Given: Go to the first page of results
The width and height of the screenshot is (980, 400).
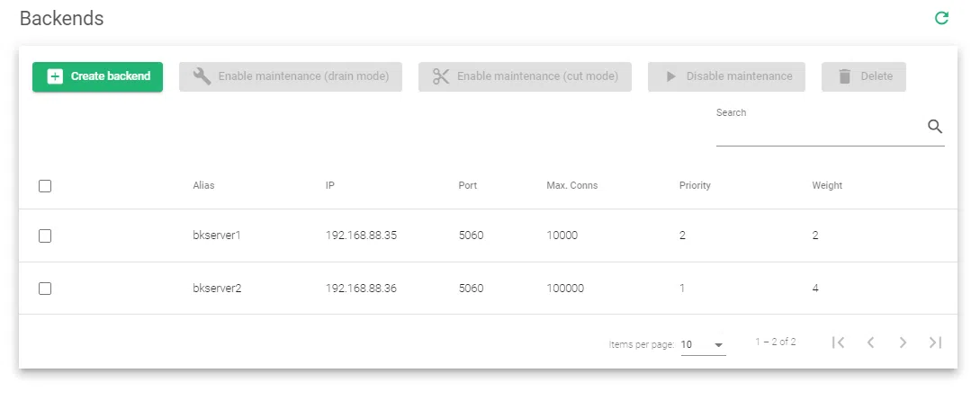Looking at the screenshot, I should (x=838, y=342).
